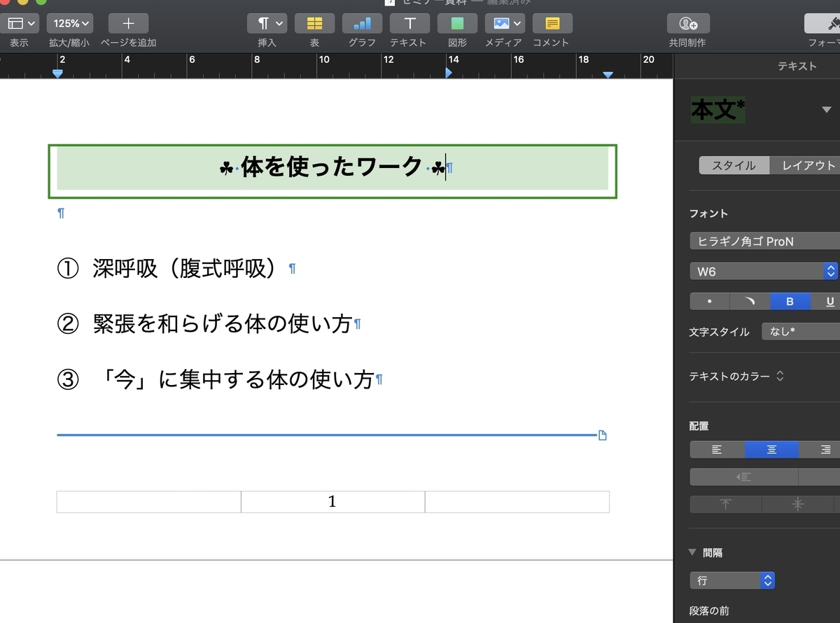Center align text in 配置 section

tap(771, 450)
